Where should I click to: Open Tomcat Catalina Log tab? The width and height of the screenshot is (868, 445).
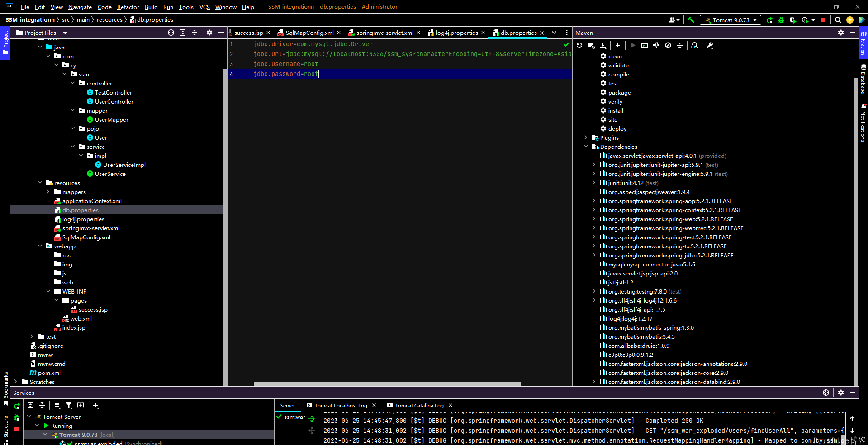tap(419, 406)
